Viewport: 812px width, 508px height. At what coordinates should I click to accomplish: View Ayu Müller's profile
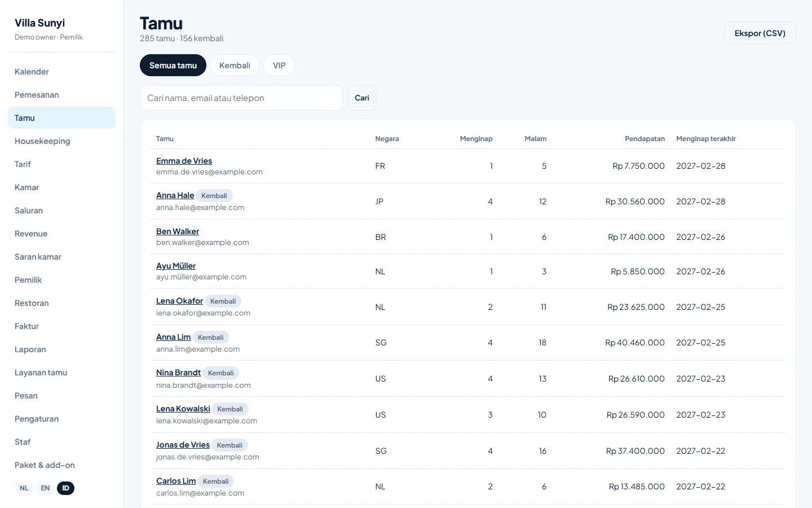176,266
